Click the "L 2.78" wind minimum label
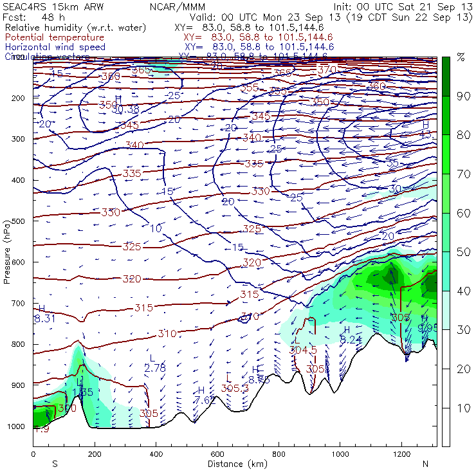476x476 pixels. pos(155,363)
